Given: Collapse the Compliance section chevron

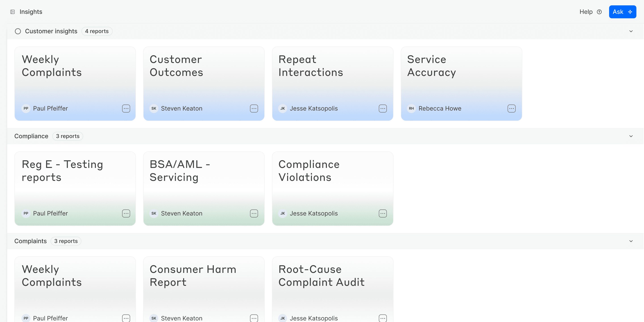Looking at the screenshot, I should pyautogui.click(x=631, y=136).
